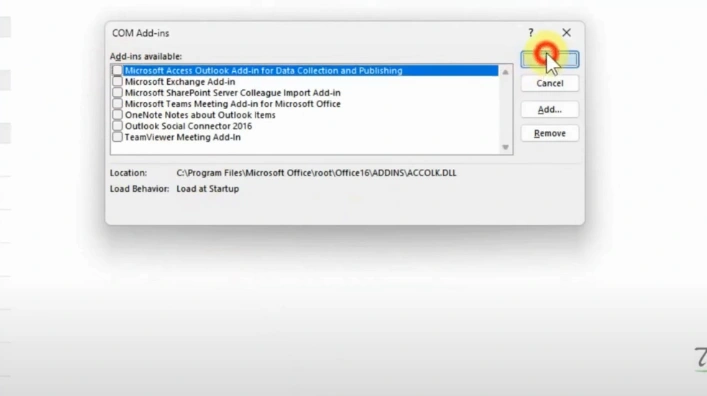The height and width of the screenshot is (396, 707).
Task: Select TeamViewer Meeting Add-In row text
Action: click(183, 137)
